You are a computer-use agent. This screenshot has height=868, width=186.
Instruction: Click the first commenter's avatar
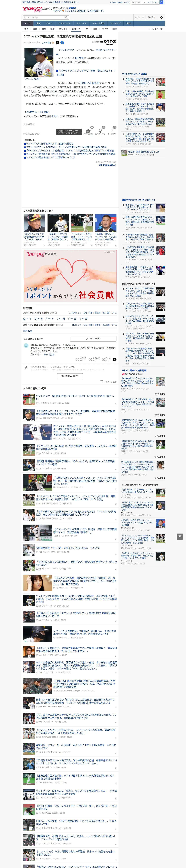tap(26, 345)
